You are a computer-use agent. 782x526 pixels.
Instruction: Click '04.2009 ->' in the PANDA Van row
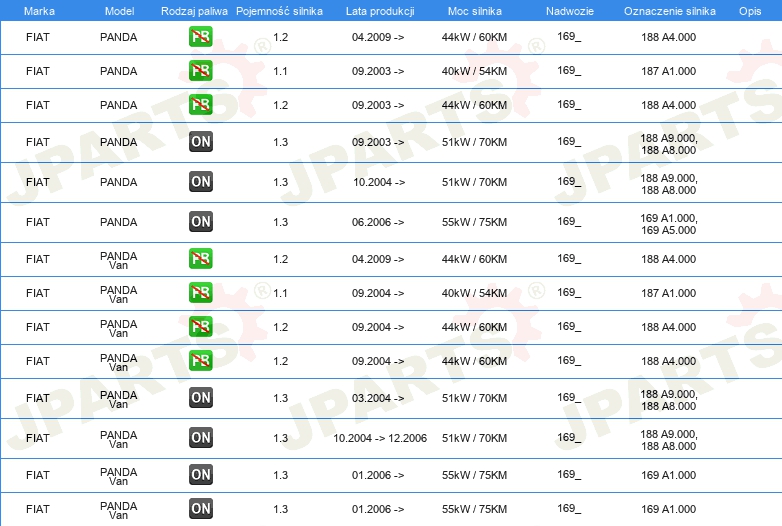pyautogui.click(x=378, y=259)
